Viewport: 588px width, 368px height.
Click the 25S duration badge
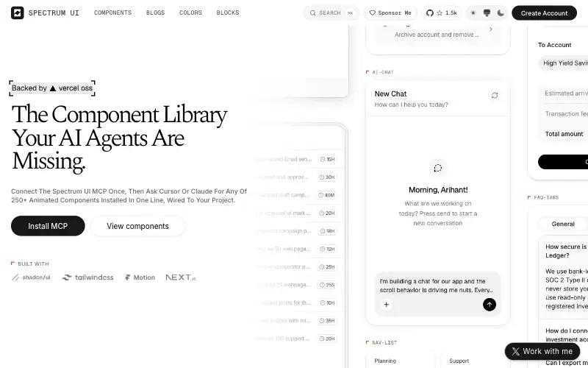click(327, 285)
